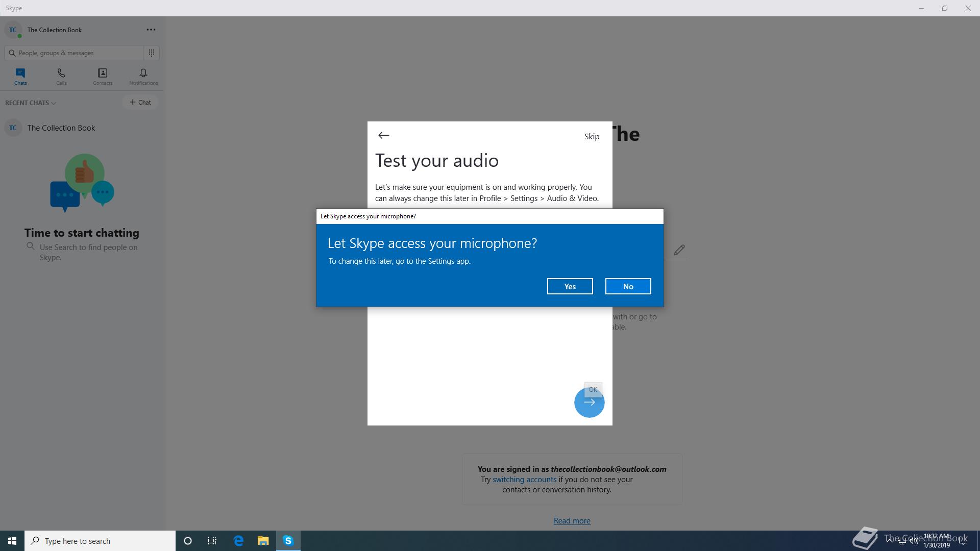Screen dimensions: 980x551
Task: Go back using the arrow in setup dialog
Action: [384, 135]
